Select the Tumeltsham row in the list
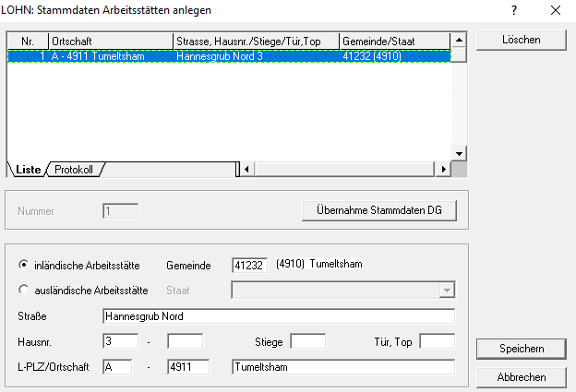Screen dimensions: 576x392 [231, 55]
